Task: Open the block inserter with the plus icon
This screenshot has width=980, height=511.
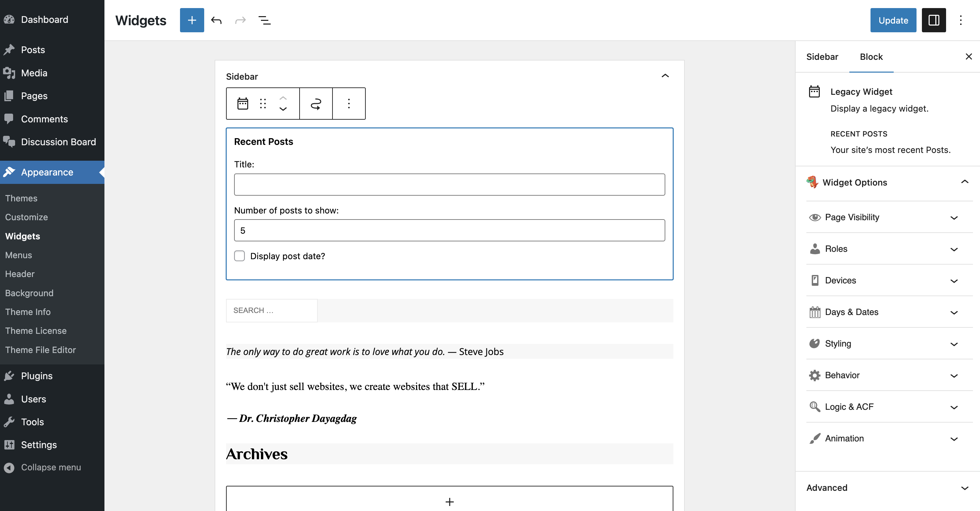Action: (x=191, y=20)
